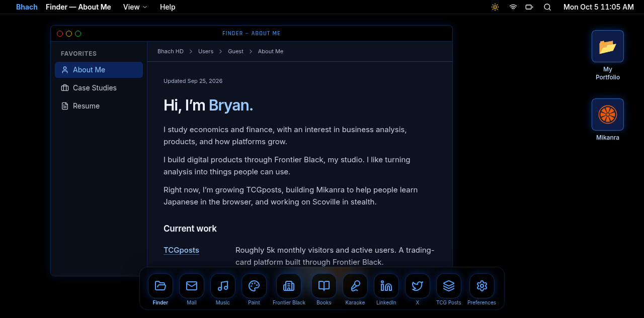This screenshot has width=644, height=318.
Task: Click the Hi, I'm Bryan heading
Action: click(x=208, y=105)
